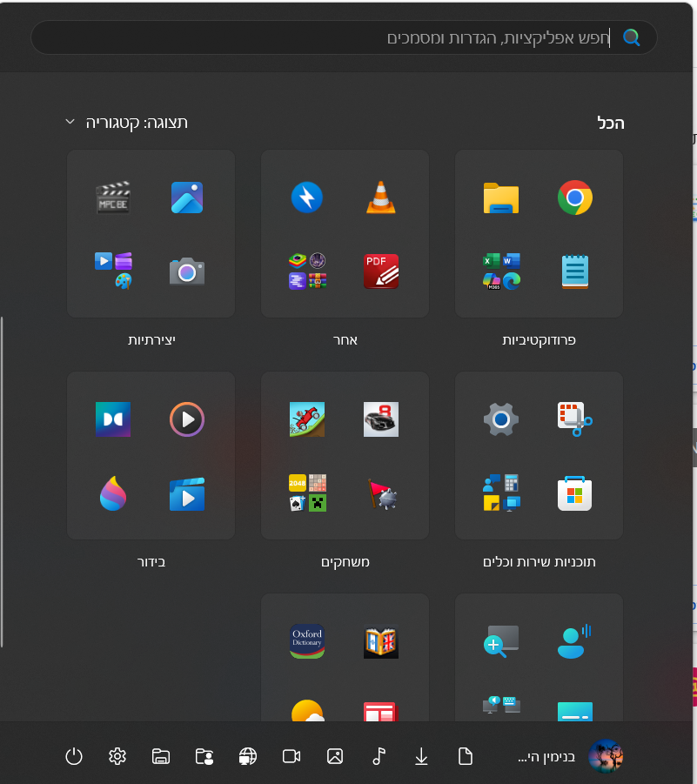The height and width of the screenshot is (784, 697).
Task: Click the Power button in bottom bar
Action: 74,756
